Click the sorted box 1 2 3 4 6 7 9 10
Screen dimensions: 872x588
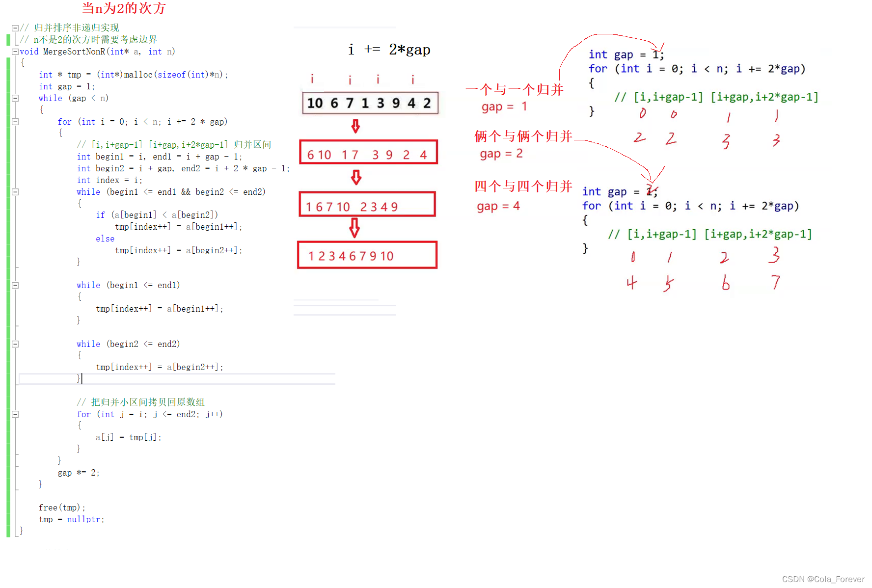point(367,255)
